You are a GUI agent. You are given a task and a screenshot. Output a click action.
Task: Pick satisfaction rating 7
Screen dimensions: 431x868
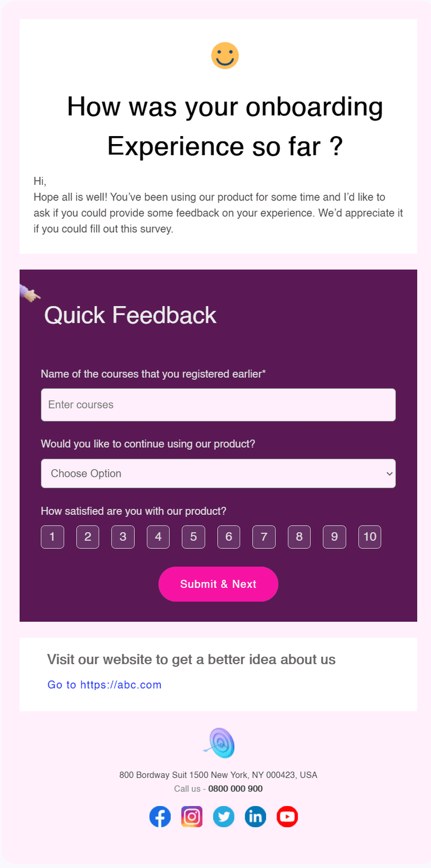(264, 537)
